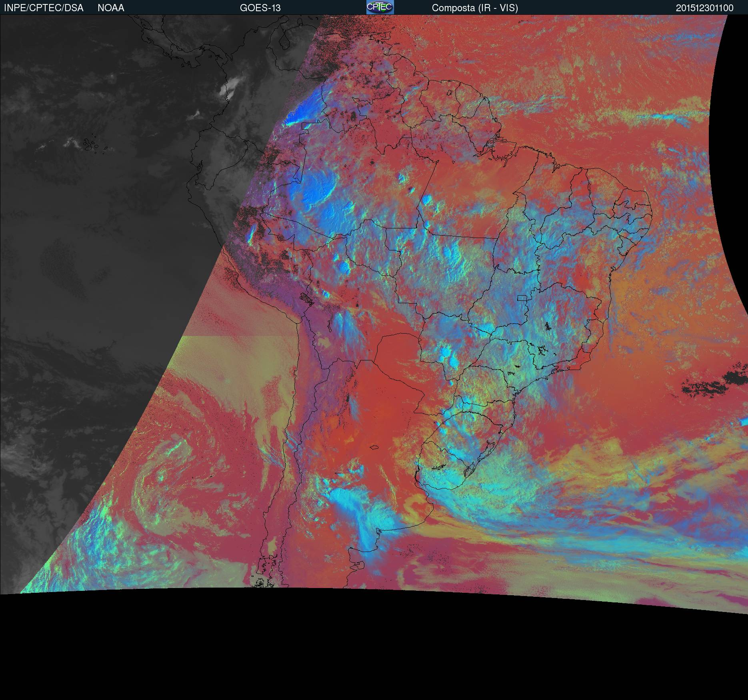Click the NOAA label in the header
The height and width of the screenshot is (700, 748).
[x=111, y=8]
